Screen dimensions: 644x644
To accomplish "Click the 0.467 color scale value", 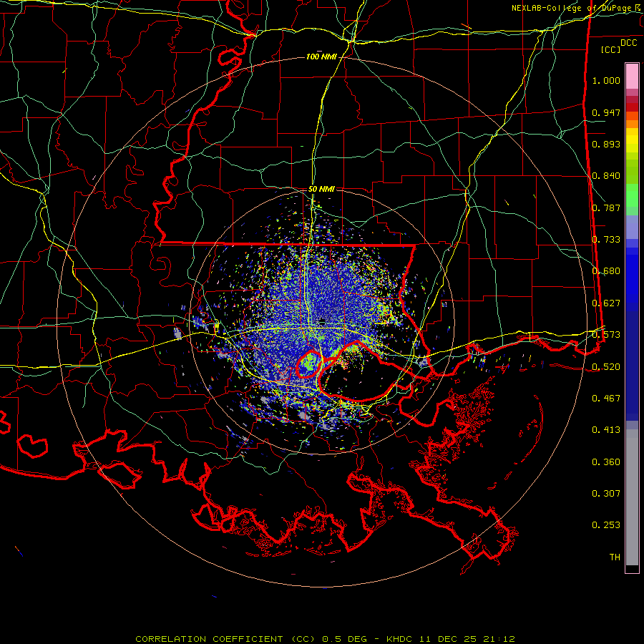I will click(x=606, y=399).
